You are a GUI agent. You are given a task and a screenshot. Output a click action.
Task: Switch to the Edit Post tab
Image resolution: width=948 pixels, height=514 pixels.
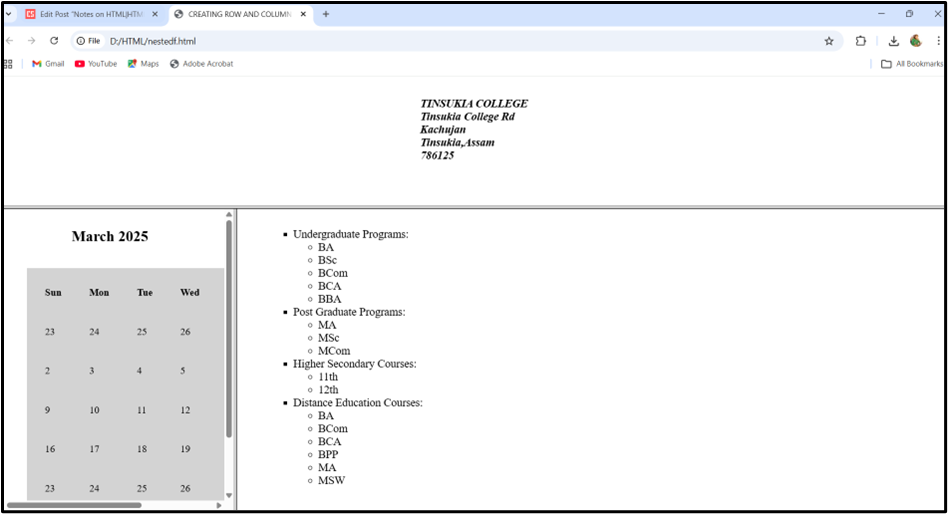click(x=90, y=15)
